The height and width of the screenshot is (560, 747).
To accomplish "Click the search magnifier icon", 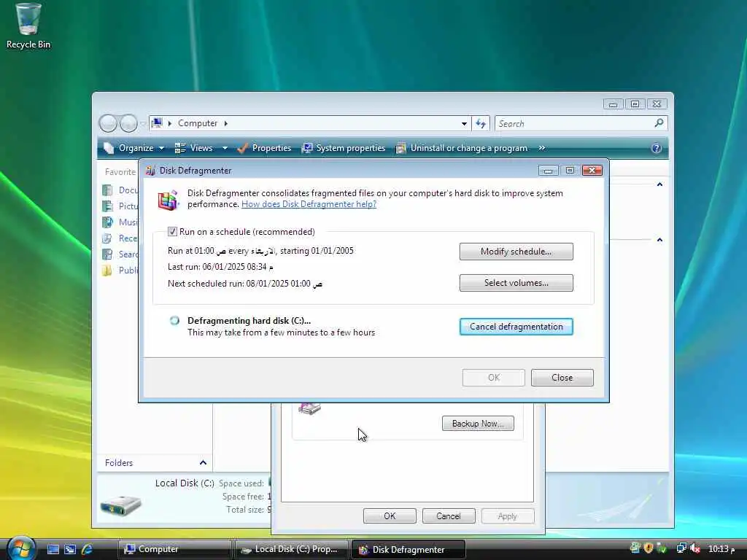I will point(659,123).
